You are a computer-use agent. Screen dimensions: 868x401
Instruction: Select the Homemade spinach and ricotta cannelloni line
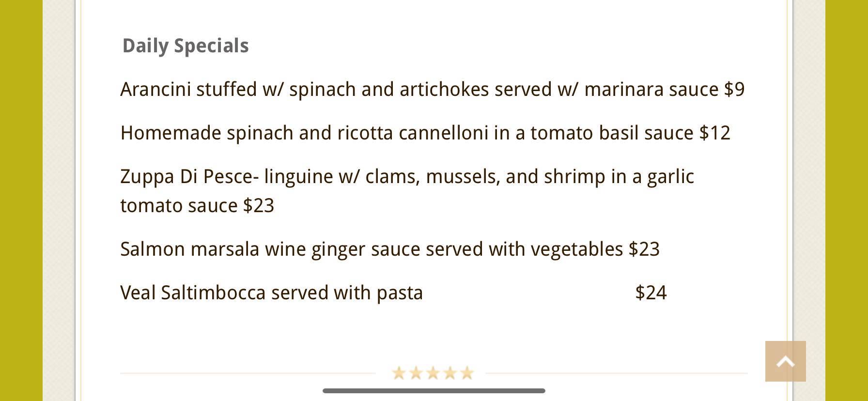pyautogui.click(x=425, y=133)
